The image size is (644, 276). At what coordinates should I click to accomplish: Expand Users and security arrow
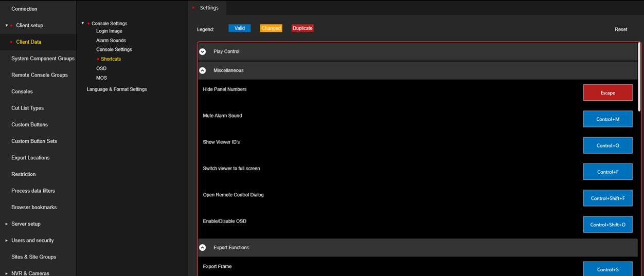click(7, 241)
